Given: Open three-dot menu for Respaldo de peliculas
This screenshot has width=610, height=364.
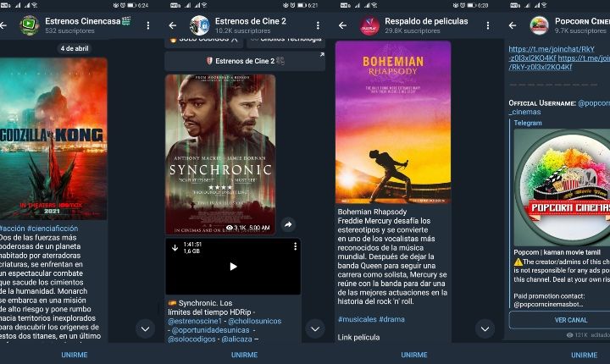Looking at the screenshot, I should pos(489,25).
